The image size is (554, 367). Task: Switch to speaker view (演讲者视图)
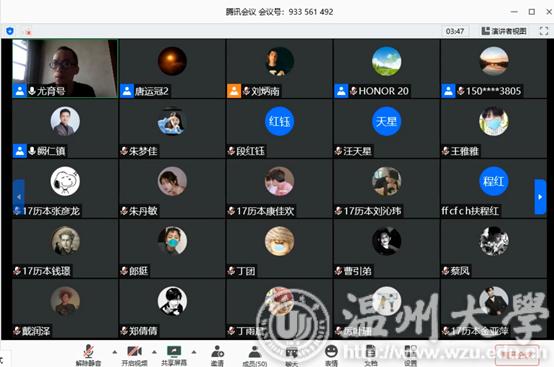tap(504, 31)
